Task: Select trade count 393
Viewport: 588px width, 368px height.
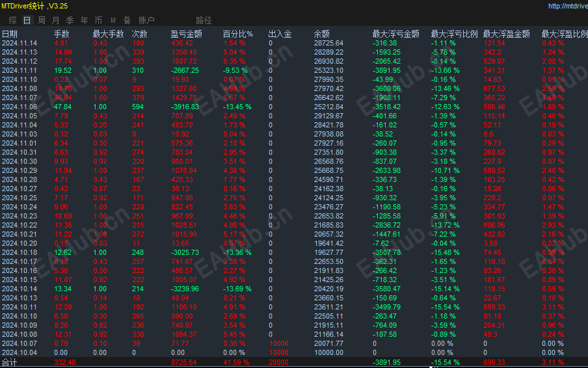Action: [x=138, y=62]
